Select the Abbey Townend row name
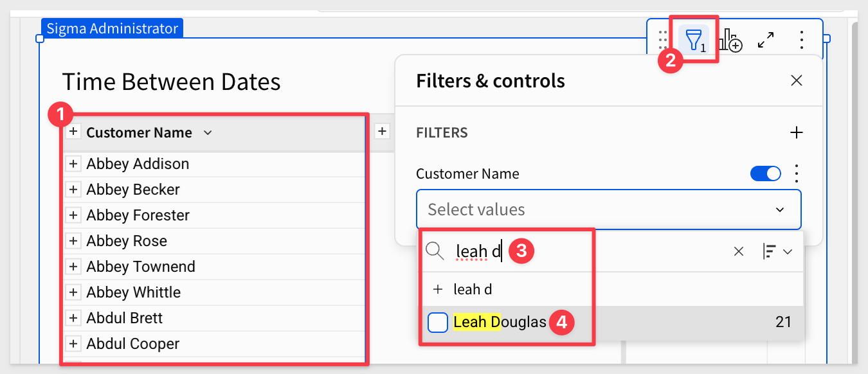868x374 pixels. [141, 267]
